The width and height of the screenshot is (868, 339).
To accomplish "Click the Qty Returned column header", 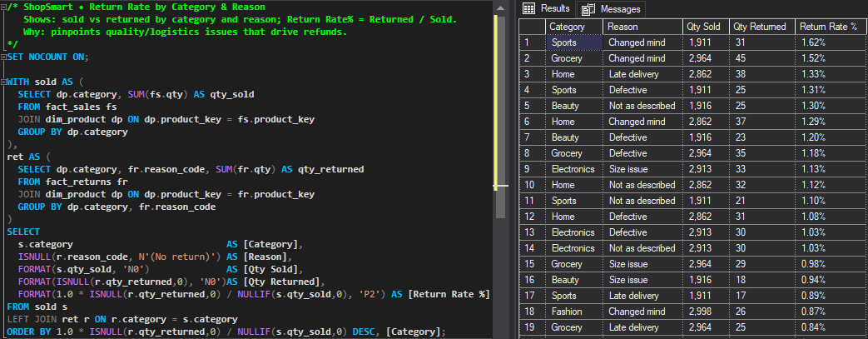I will [x=761, y=27].
